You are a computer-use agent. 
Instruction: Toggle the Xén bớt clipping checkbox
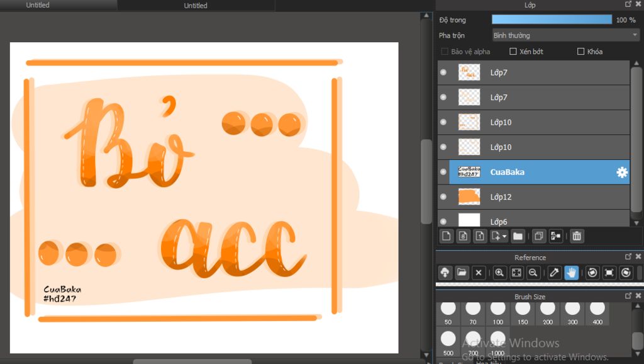point(513,52)
